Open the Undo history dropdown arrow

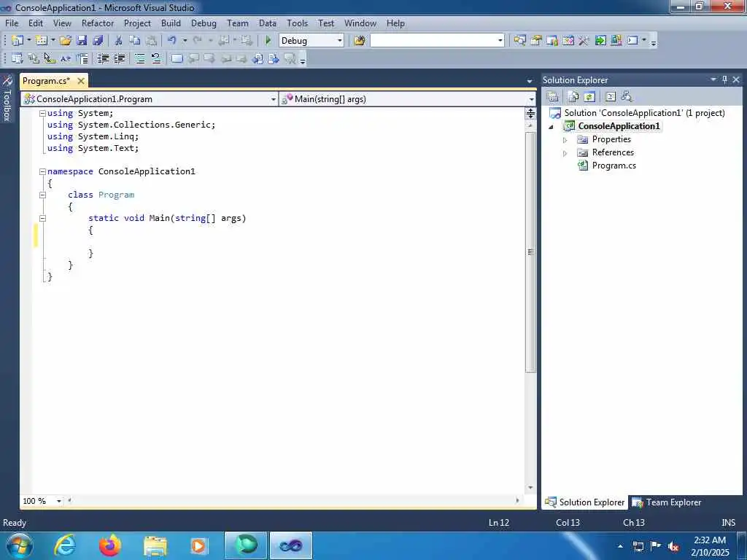pyautogui.click(x=185, y=41)
